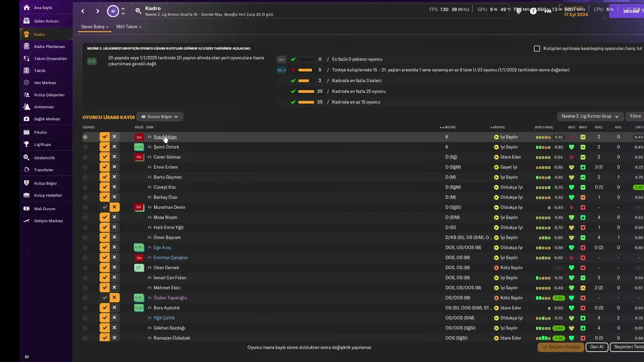Toggle the grey check for Murathan Demir

pos(104,207)
